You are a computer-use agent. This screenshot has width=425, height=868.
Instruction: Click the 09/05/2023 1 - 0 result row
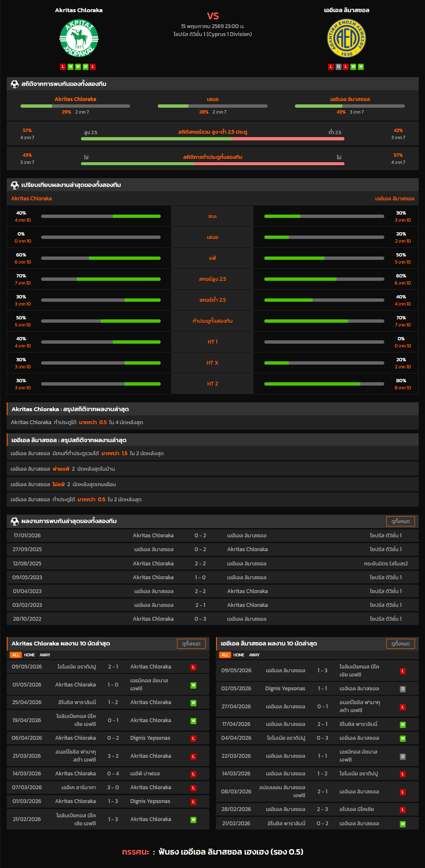coord(213,578)
